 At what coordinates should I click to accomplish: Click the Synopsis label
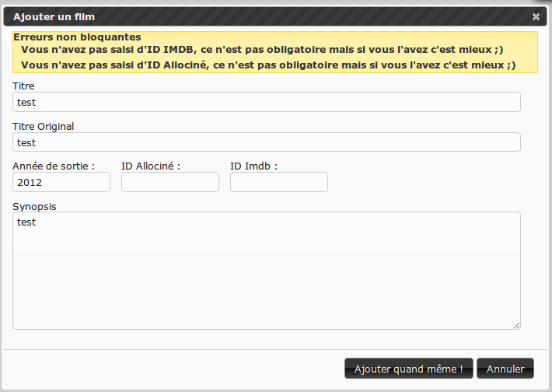(35, 206)
